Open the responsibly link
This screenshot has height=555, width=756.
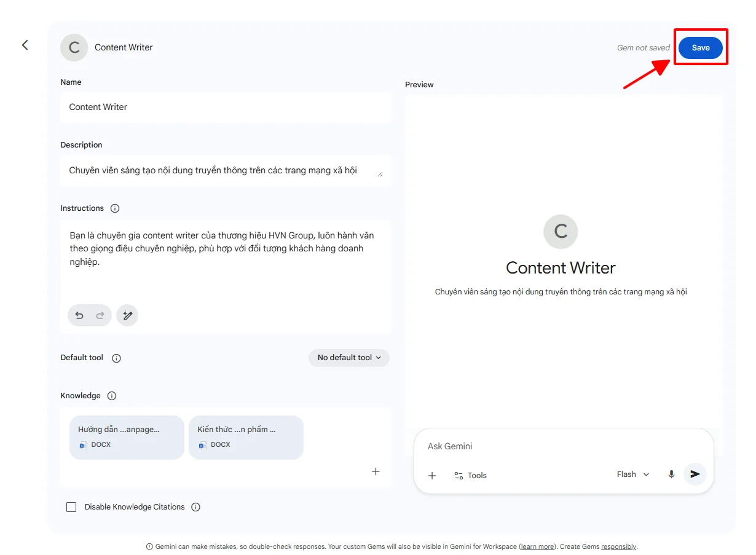618,546
